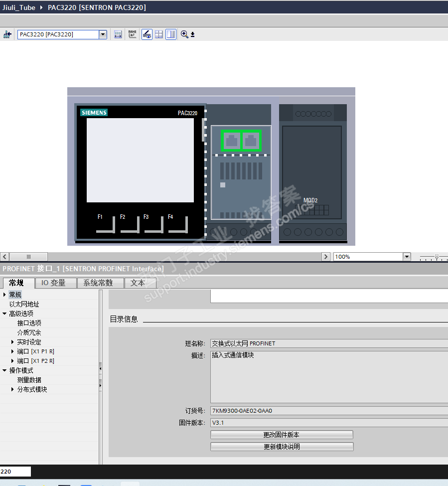Click Jiuli_Tube in the breadcrumb
448x486 pixels.
19,7
